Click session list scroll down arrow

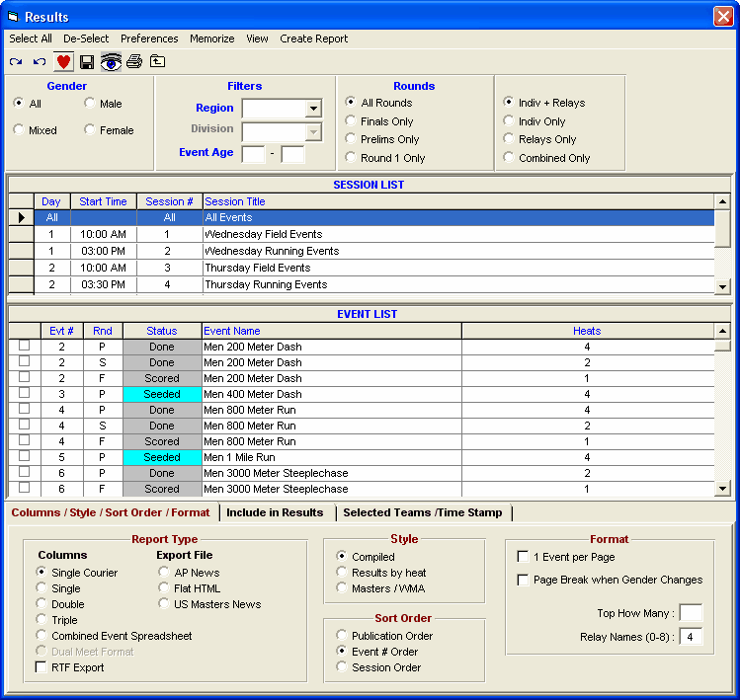point(722,286)
